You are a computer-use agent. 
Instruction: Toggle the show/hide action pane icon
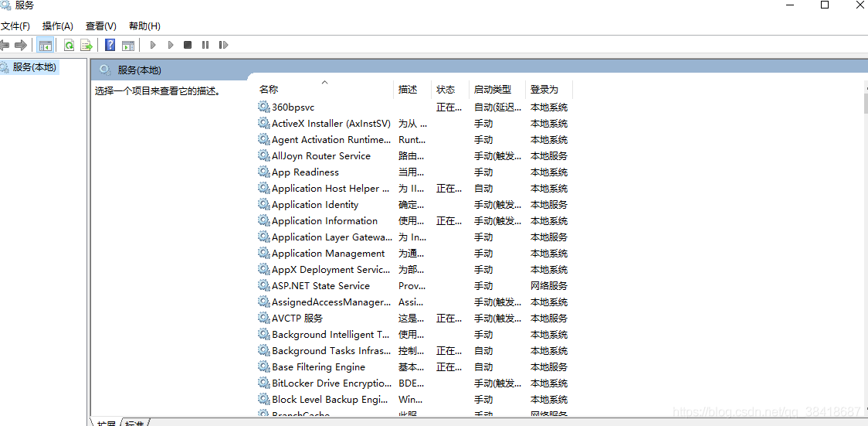128,45
